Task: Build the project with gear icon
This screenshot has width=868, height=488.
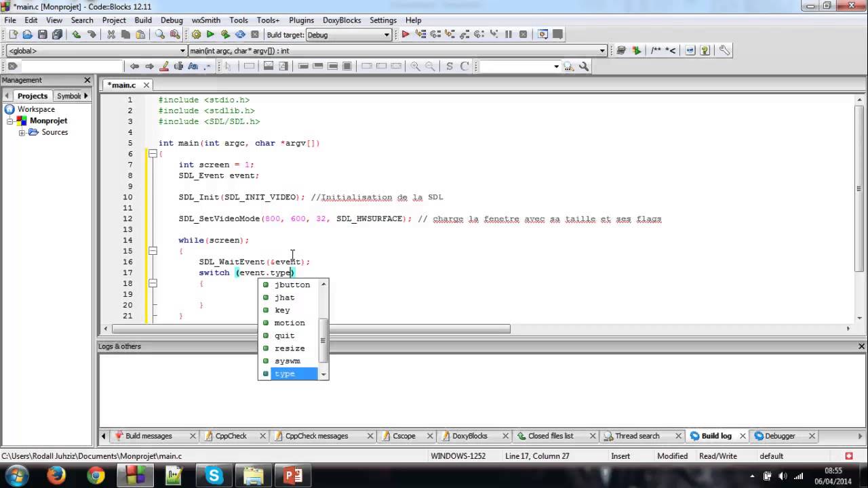Action: pyautogui.click(x=196, y=35)
